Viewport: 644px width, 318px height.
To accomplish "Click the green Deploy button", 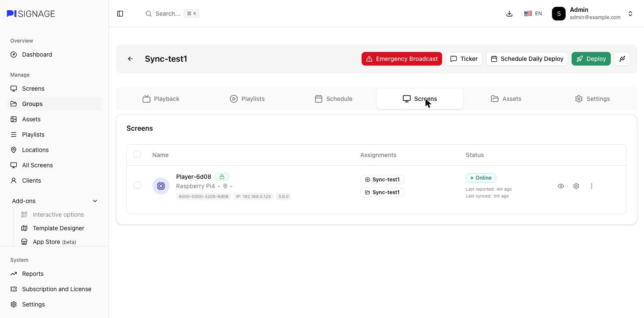I will coord(591,59).
